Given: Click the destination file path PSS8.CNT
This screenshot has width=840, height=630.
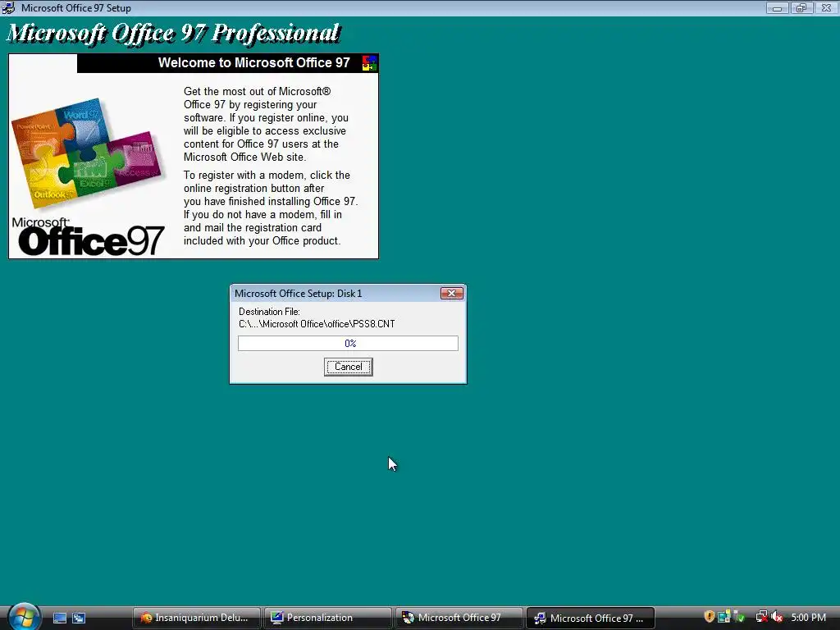Looking at the screenshot, I should tap(317, 324).
